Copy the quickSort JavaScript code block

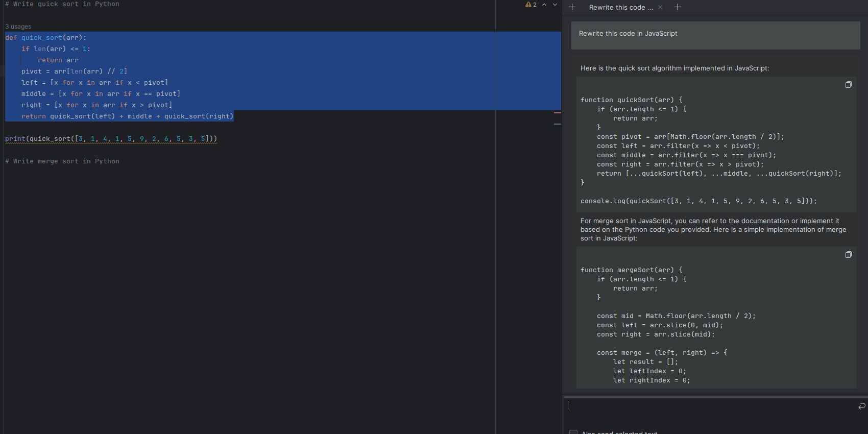[848, 85]
